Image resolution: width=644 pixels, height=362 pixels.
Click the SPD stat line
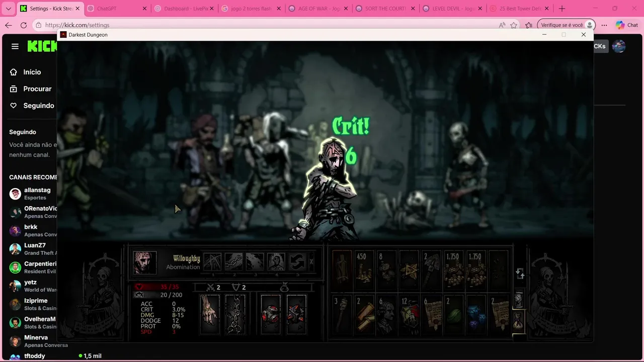158,332
